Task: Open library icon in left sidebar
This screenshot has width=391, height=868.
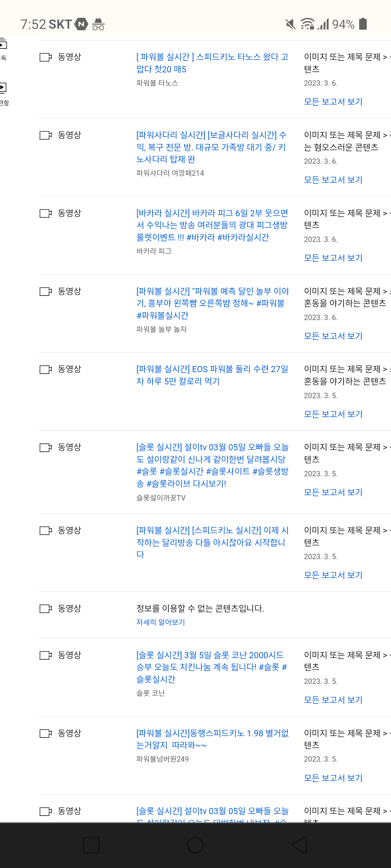Action: click(3, 88)
